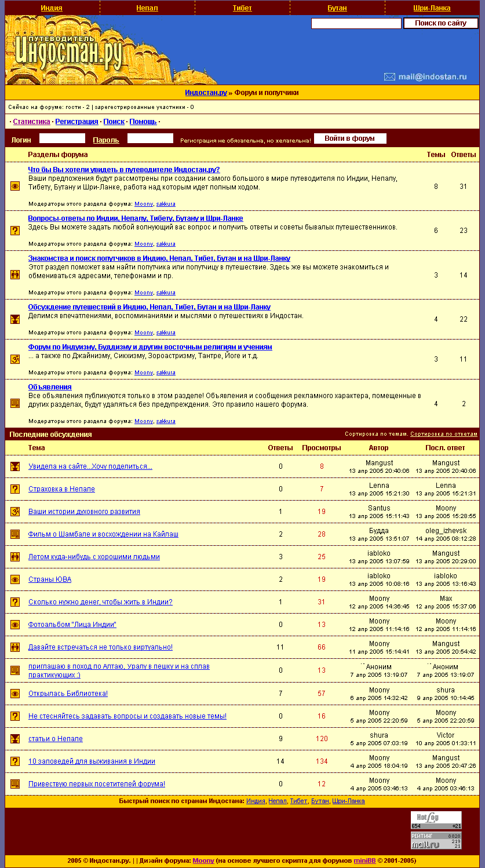The width and height of the screenshot is (485, 868).
Task: Open Форум по Индуизму, Буддизму section
Action: 150,347
